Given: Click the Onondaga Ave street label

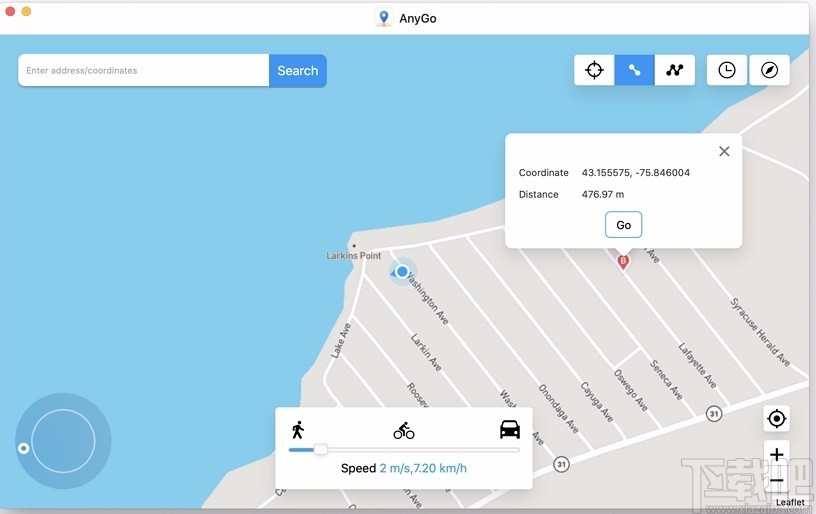Looking at the screenshot, I should 558,409.
